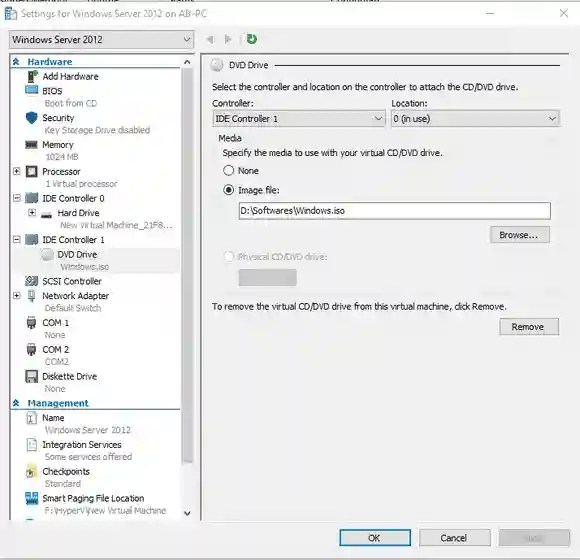Open the Controller dropdown
The width and height of the screenshot is (580, 560).
coord(298,119)
